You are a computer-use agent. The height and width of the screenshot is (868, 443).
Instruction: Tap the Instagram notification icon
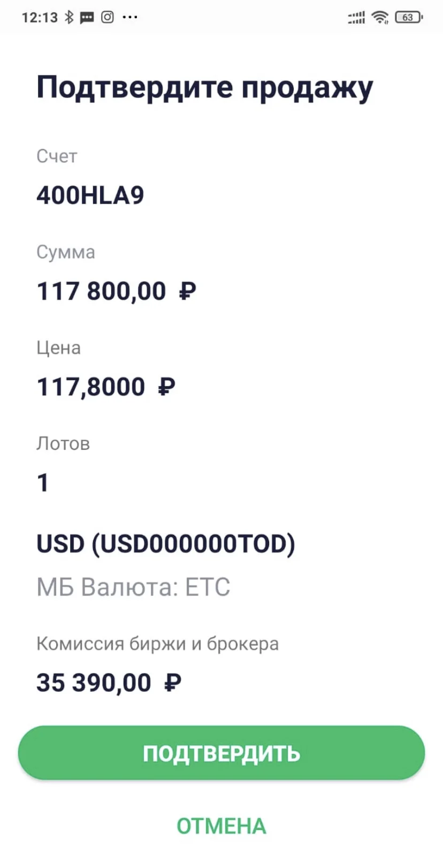pyautogui.click(x=108, y=17)
